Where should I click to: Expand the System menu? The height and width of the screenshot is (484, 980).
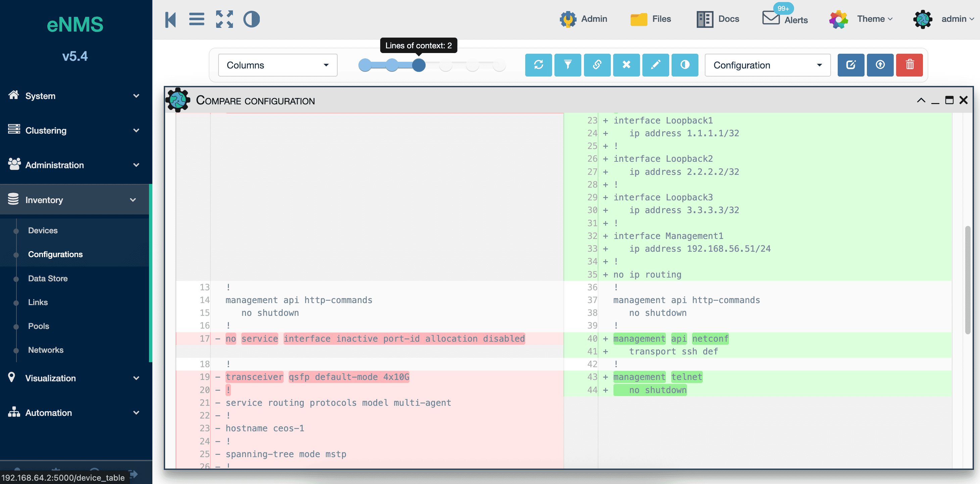(x=75, y=96)
